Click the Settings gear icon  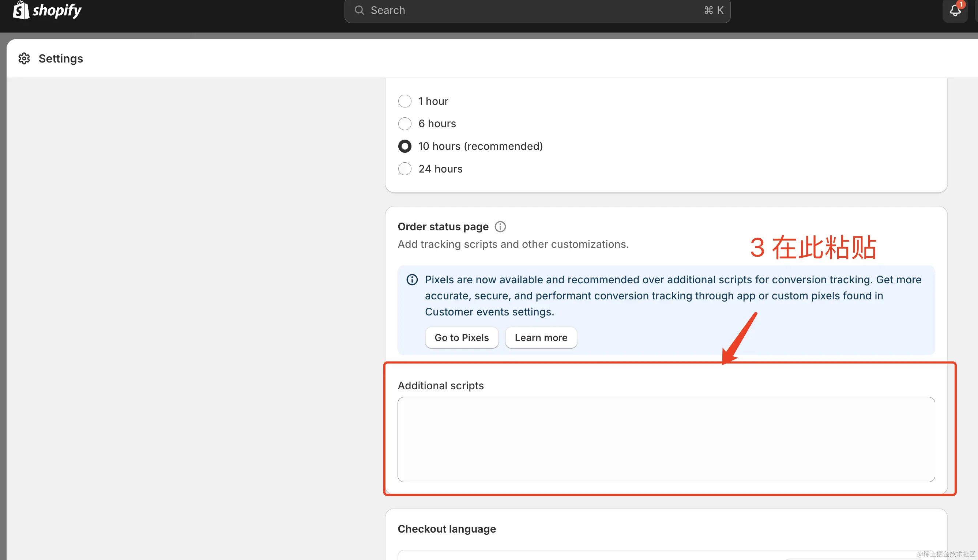point(24,58)
